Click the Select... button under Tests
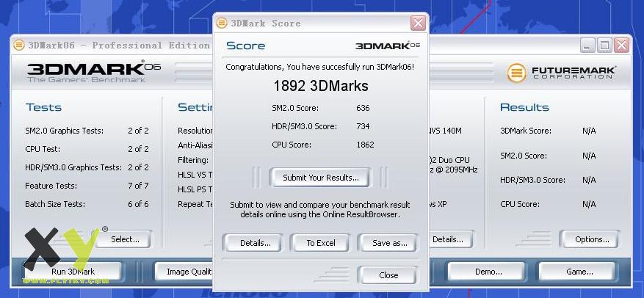 tap(125, 239)
